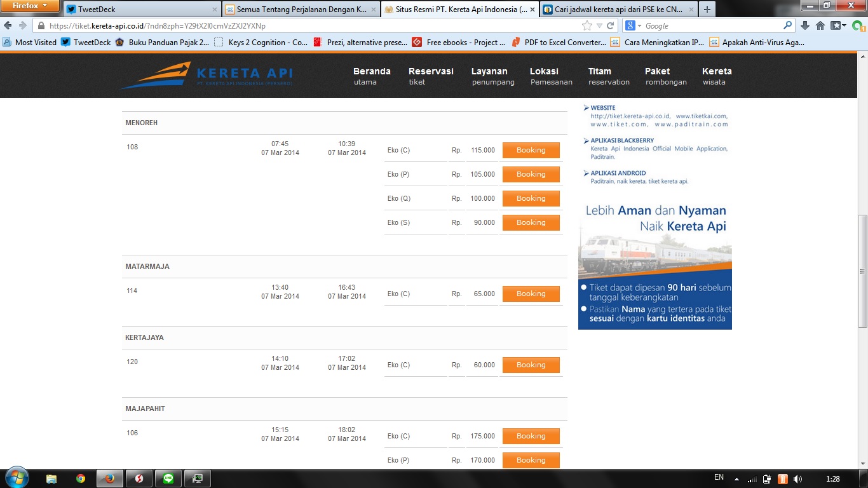Click the system clock showing 1:28
The height and width of the screenshot is (488, 868).
tap(833, 478)
